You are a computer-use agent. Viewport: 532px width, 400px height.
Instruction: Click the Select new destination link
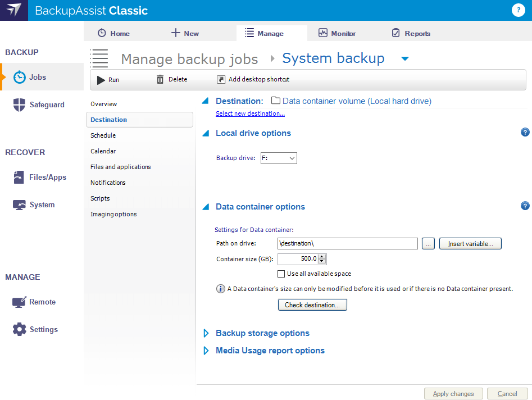coord(250,113)
